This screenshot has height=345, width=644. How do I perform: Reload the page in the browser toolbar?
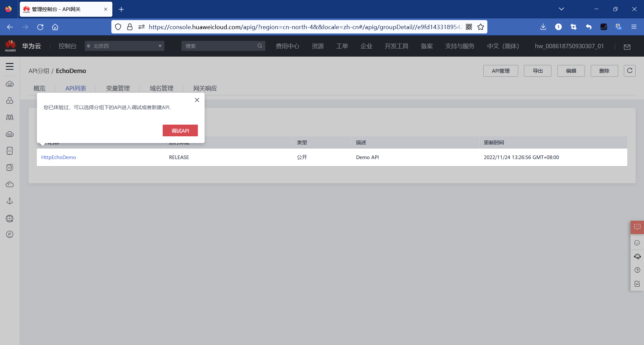40,27
